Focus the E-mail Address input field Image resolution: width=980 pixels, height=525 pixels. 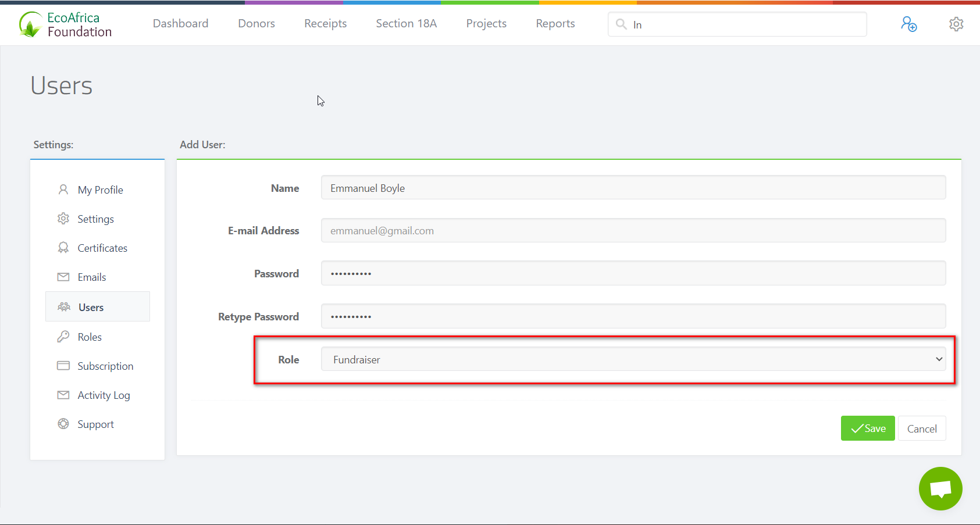tap(633, 231)
